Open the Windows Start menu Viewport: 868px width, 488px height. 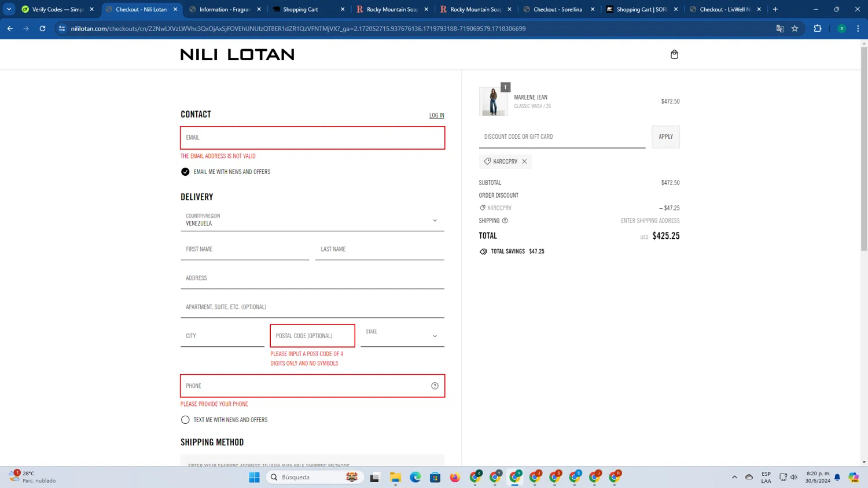pos(254,477)
